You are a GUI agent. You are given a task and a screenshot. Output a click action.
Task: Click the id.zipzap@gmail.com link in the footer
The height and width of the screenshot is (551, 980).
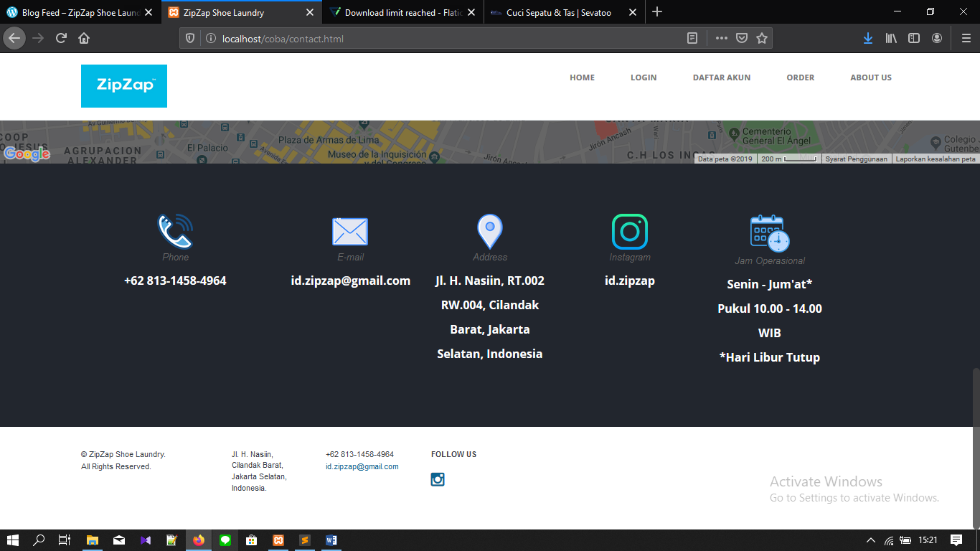(x=361, y=466)
